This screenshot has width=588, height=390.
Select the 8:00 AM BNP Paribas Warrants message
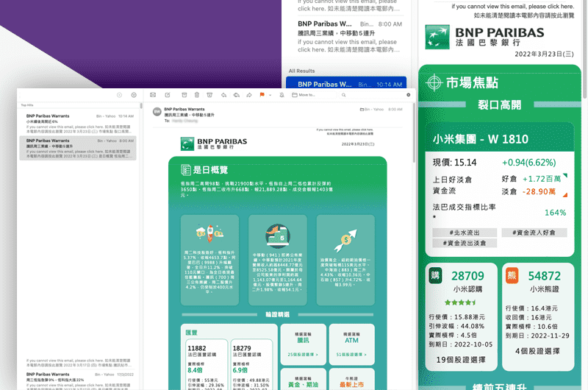click(78, 148)
